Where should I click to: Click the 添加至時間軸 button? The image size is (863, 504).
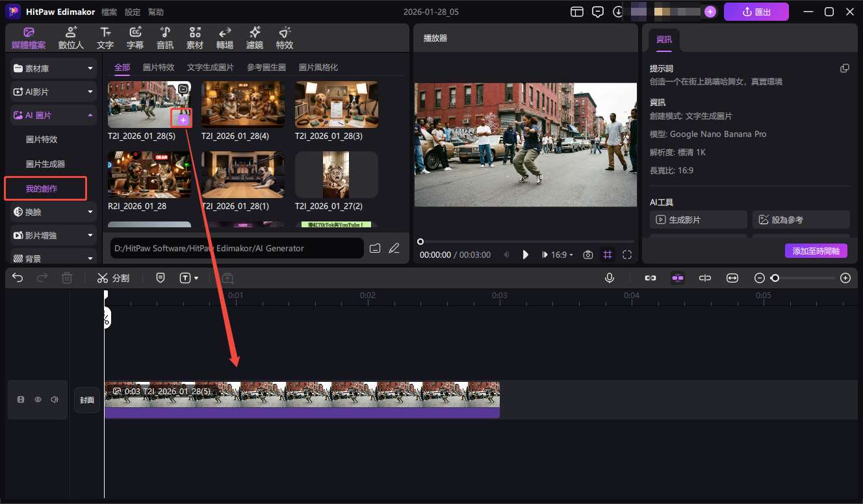point(816,251)
